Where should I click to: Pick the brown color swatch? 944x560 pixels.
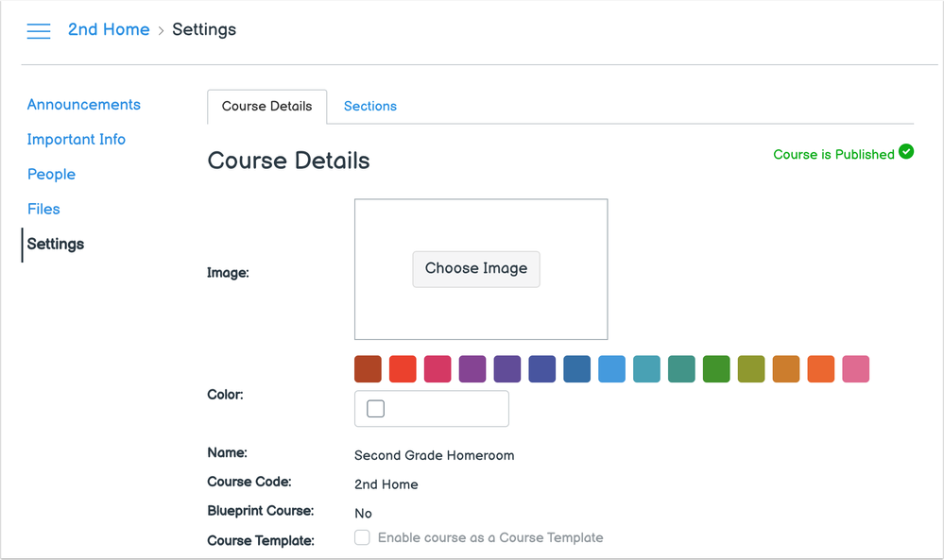click(x=368, y=368)
